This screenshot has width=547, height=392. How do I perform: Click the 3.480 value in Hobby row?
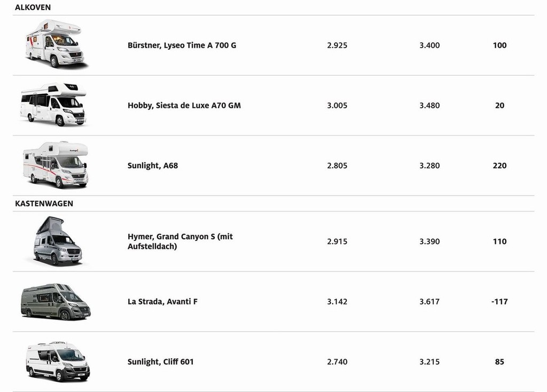tap(429, 106)
